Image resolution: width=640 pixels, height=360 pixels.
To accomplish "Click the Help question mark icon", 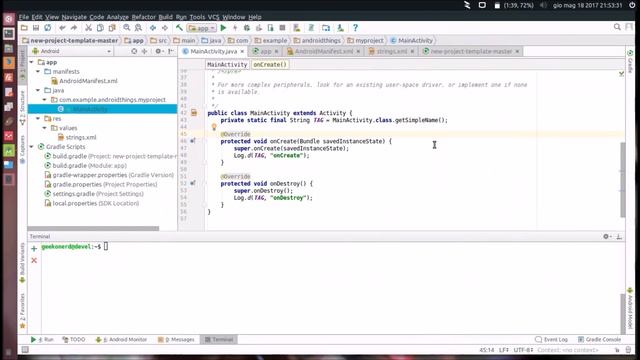I will 355,28.
